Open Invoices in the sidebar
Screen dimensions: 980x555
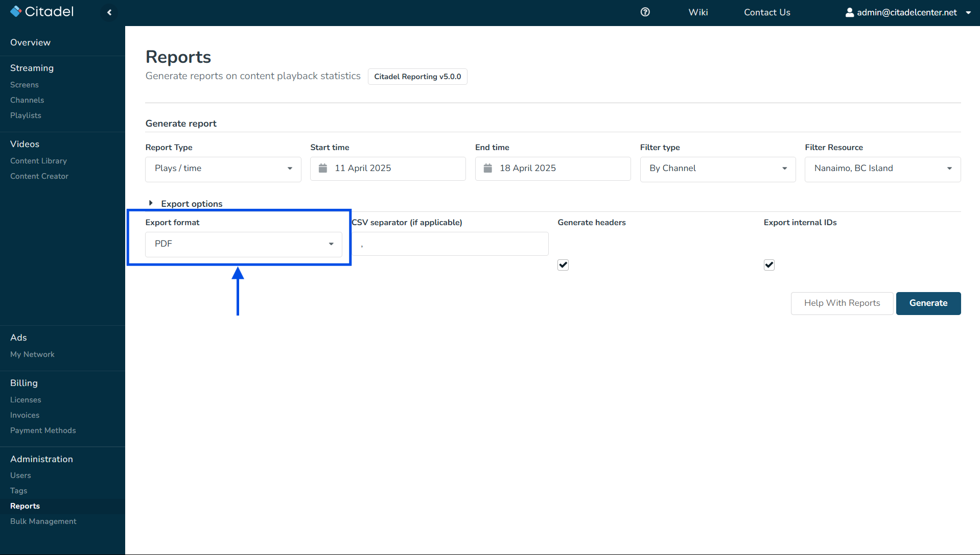[x=25, y=415]
